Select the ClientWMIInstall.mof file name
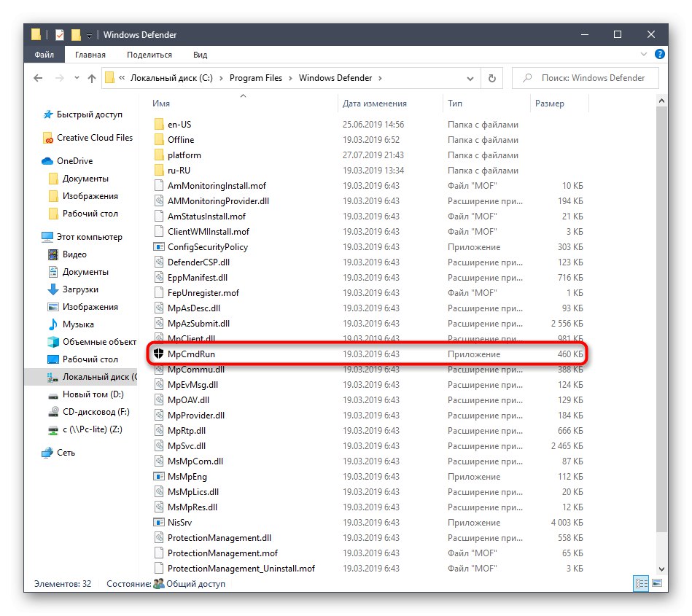The image size is (692, 616). [x=209, y=232]
